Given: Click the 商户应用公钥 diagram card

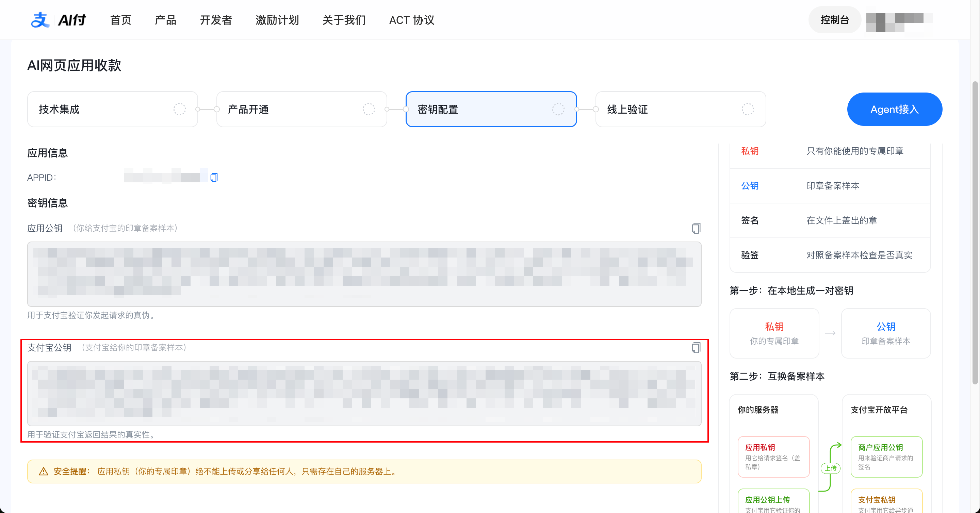Looking at the screenshot, I should 886,457.
